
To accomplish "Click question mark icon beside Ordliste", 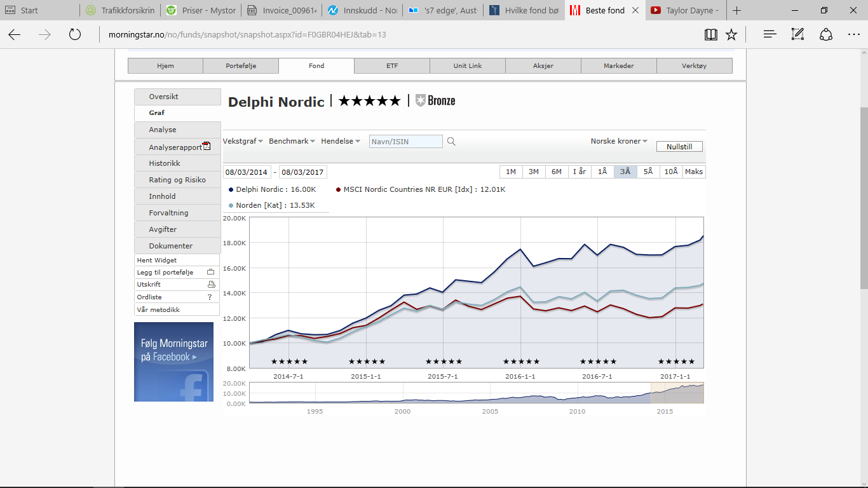I will (x=210, y=297).
